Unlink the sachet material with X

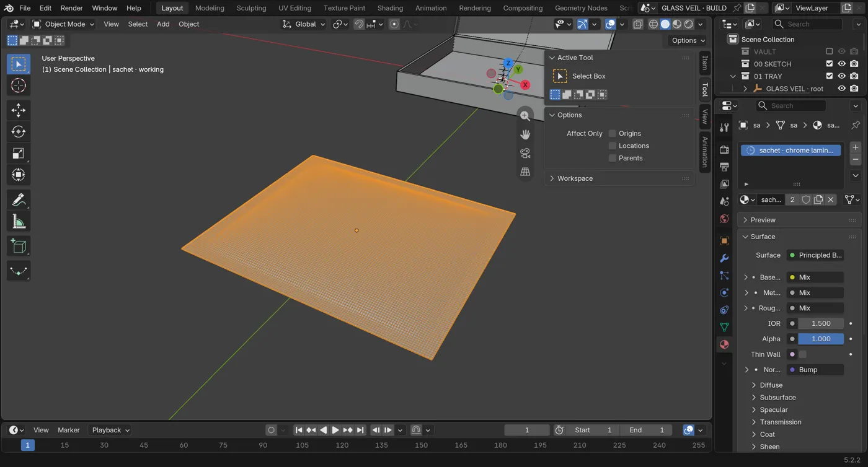831,199
